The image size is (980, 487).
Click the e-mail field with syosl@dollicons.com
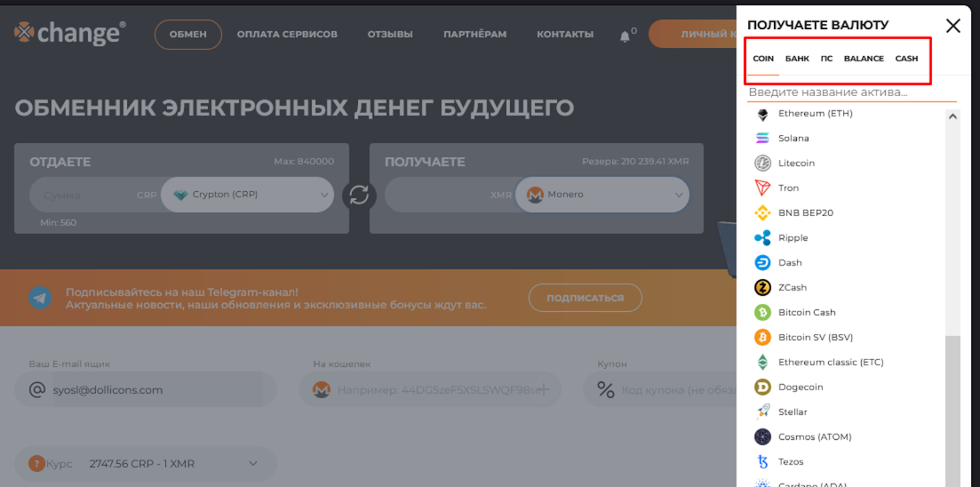146,390
